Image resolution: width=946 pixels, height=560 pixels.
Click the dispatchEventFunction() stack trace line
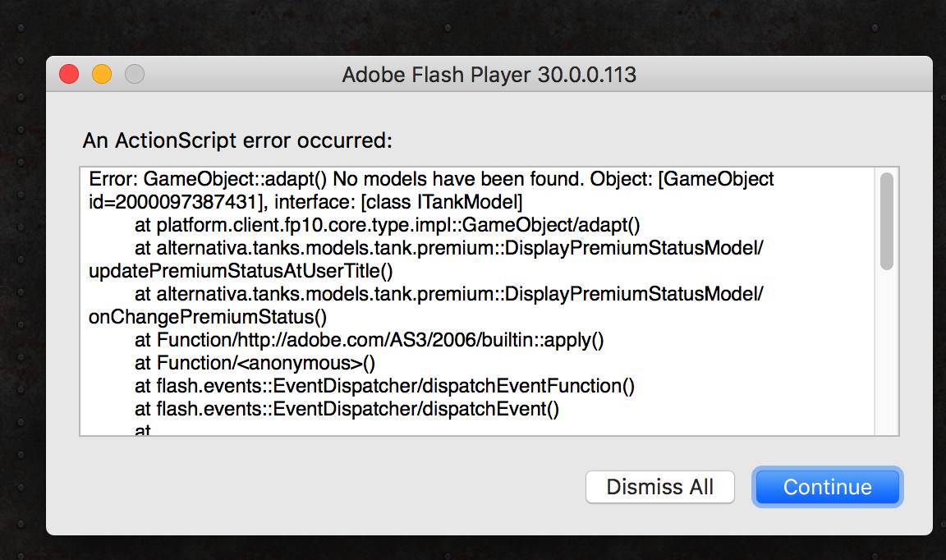point(384,385)
